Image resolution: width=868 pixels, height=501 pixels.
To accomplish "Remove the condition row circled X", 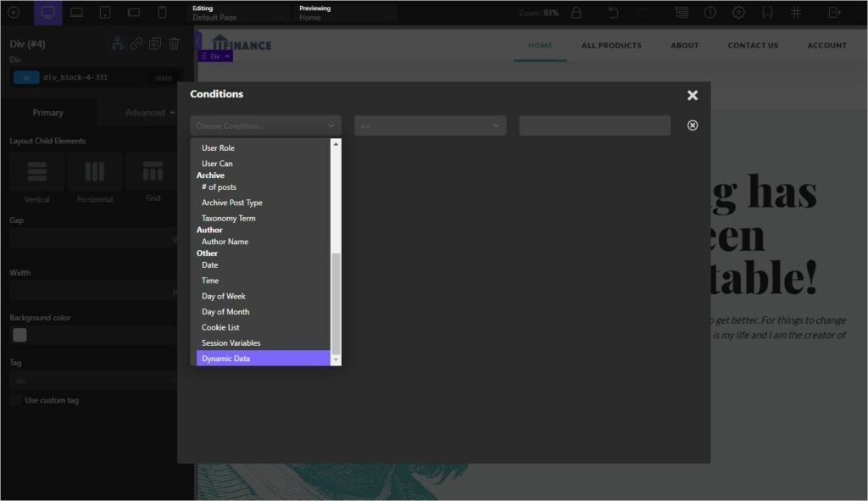I will tap(693, 125).
